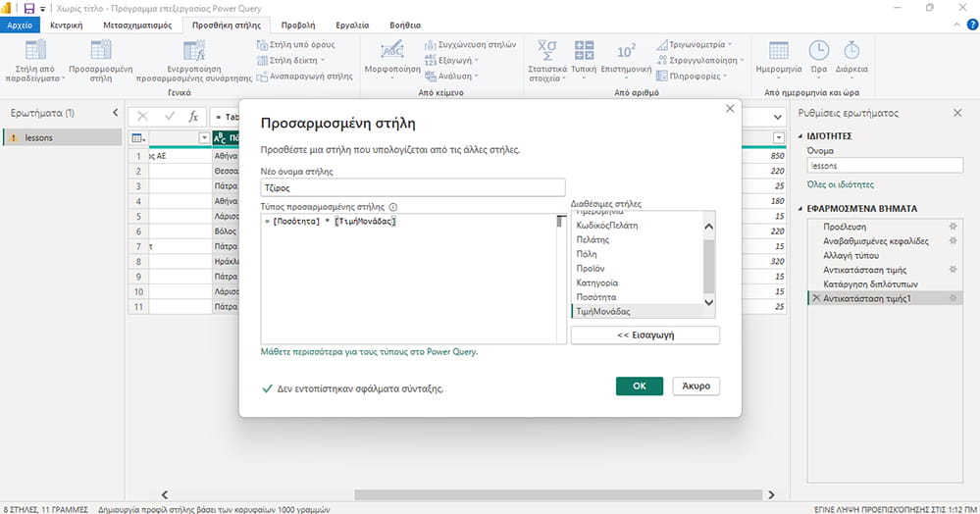Click Συγχώνευση στηλών command
The image size is (980, 514).
471,44
